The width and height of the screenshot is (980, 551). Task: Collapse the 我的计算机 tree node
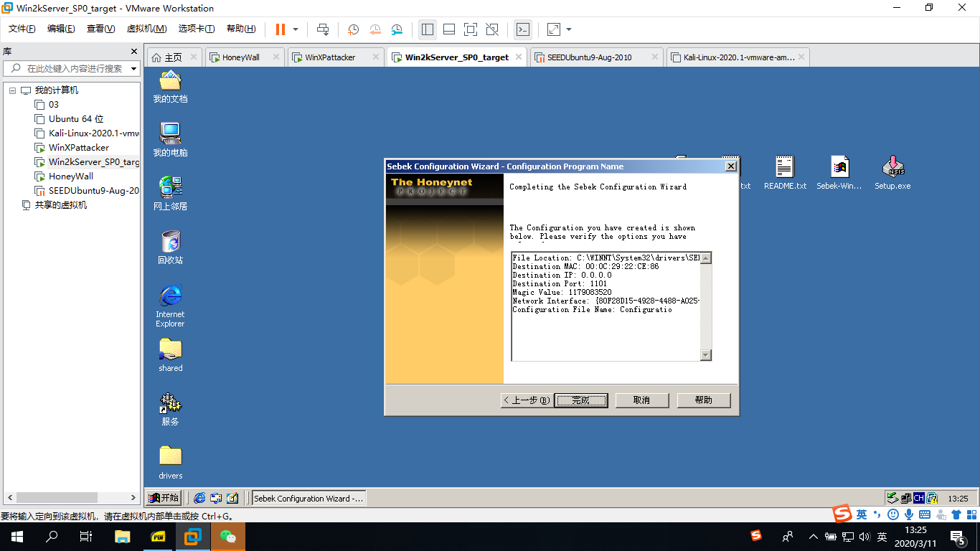pyautogui.click(x=12, y=90)
